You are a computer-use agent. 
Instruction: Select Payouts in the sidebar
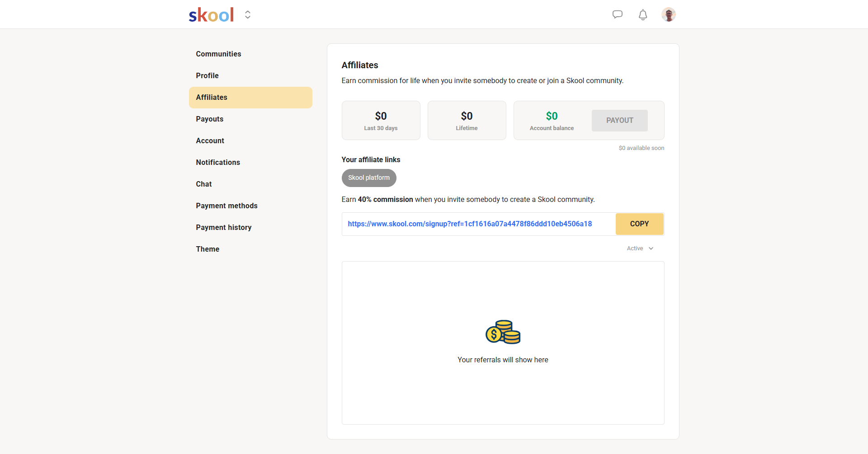pyautogui.click(x=209, y=119)
